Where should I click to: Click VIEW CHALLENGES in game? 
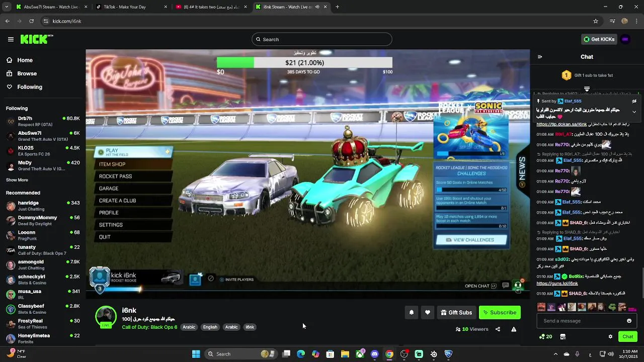[471, 240]
